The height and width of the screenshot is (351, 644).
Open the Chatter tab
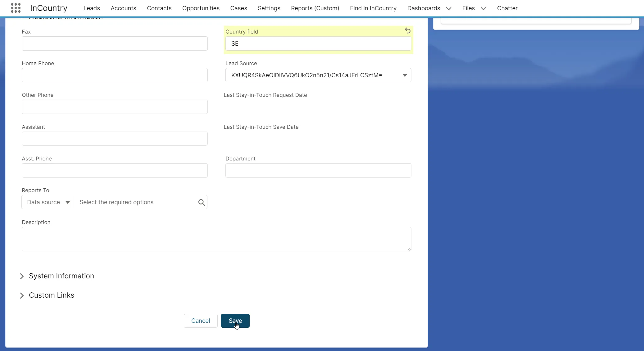click(x=507, y=8)
